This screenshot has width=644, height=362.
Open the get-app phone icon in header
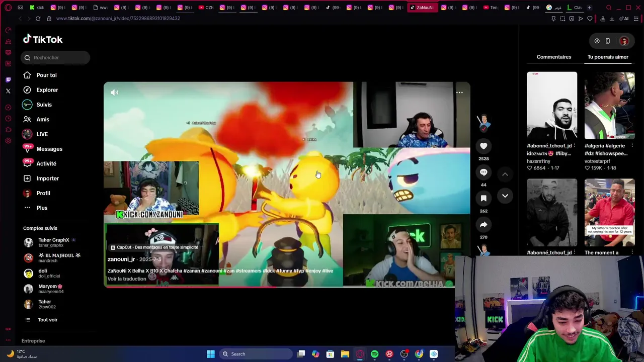tap(608, 41)
